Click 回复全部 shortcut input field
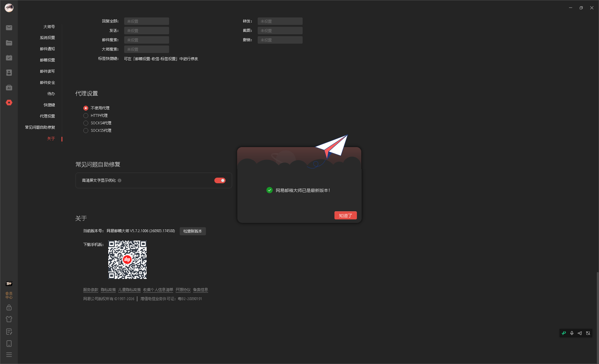This screenshot has width=599, height=364. click(x=147, y=21)
